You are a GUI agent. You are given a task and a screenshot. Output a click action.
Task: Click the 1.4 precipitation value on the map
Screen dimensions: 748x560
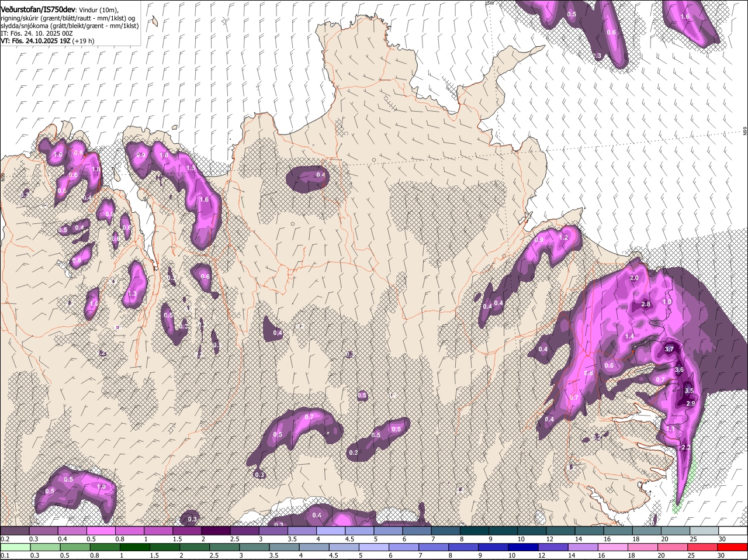coord(629,337)
